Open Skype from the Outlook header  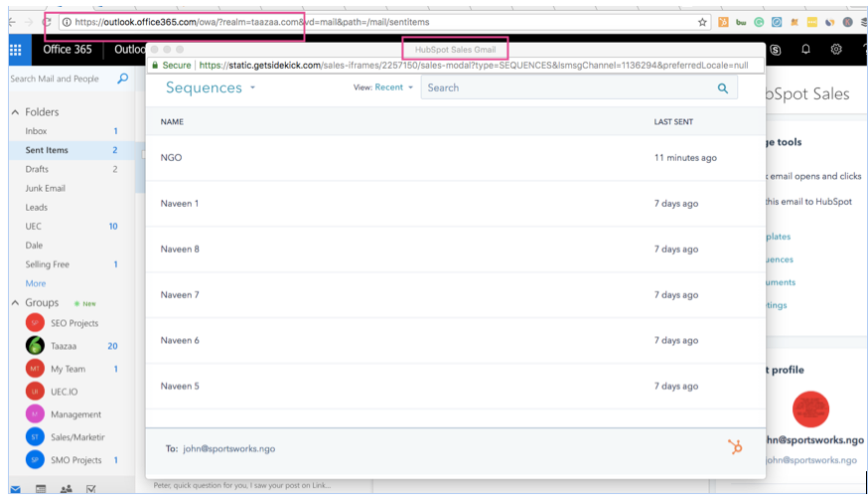coord(776,50)
